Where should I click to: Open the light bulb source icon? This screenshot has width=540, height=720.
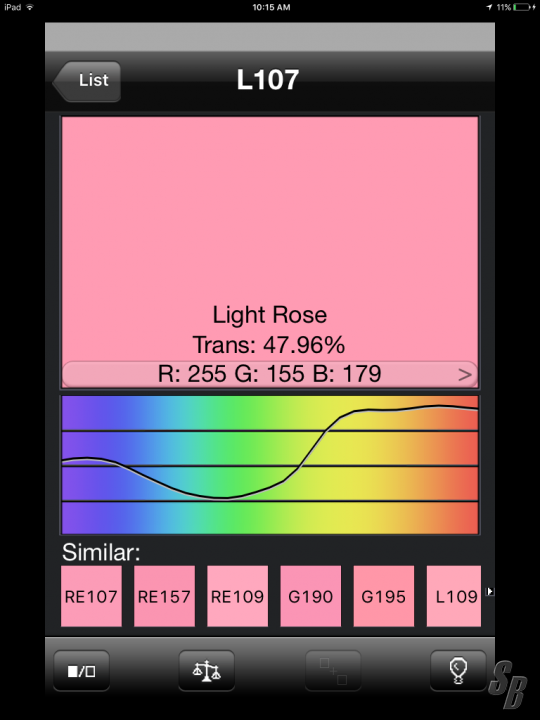(x=458, y=671)
